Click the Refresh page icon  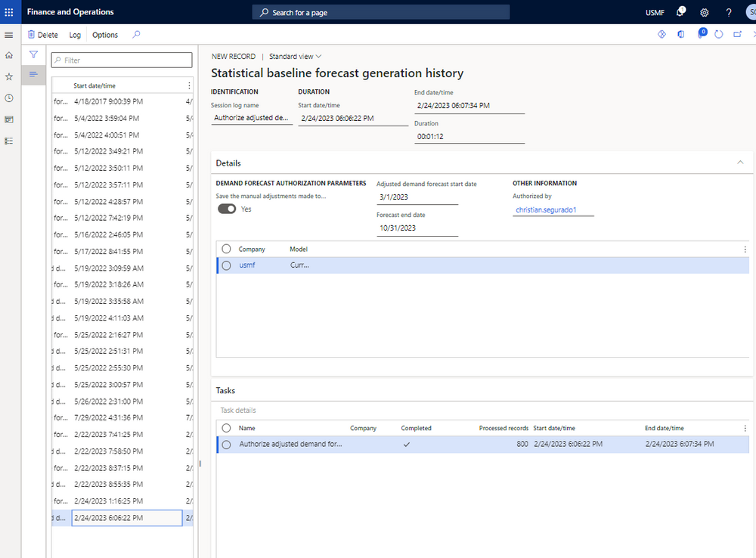click(719, 35)
